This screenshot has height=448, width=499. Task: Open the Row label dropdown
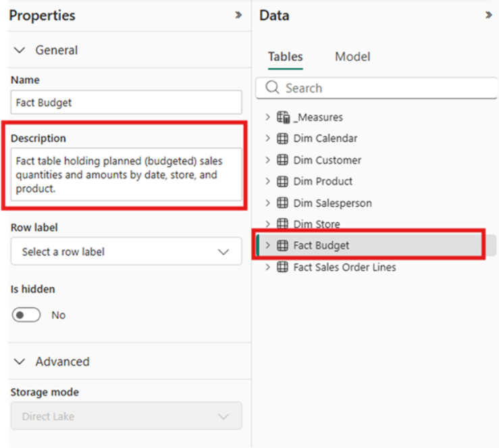pyautogui.click(x=126, y=251)
